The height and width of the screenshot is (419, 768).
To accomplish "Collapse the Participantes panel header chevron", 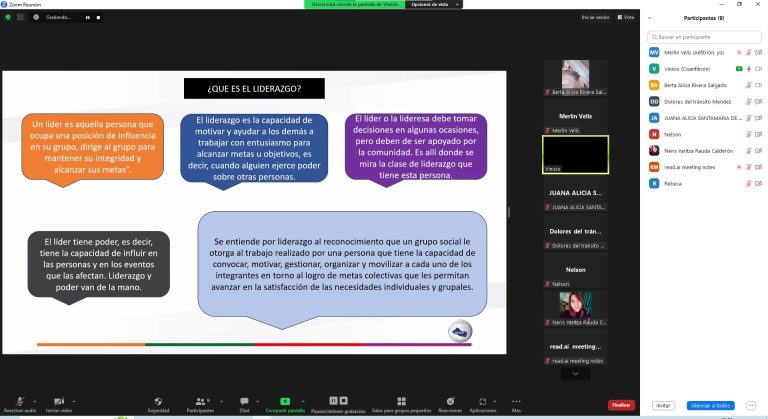I will [x=651, y=17].
